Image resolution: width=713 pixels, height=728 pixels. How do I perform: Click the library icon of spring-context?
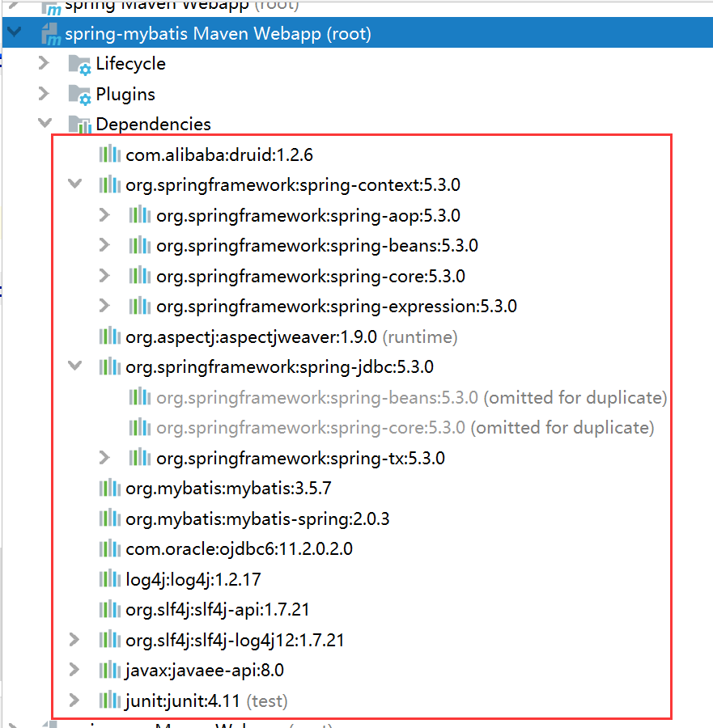tap(110, 184)
